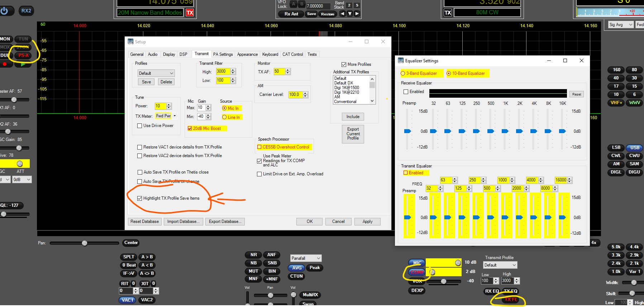Click the green play button
This screenshot has width=644, height=307.
23,64
